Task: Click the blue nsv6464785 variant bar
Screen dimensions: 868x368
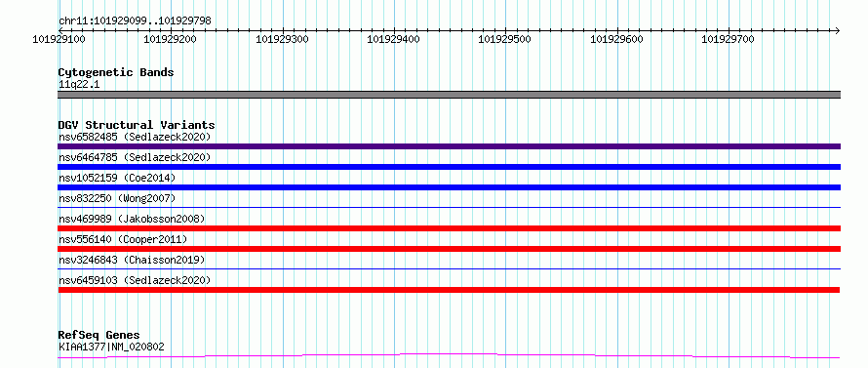Action: click(449, 167)
